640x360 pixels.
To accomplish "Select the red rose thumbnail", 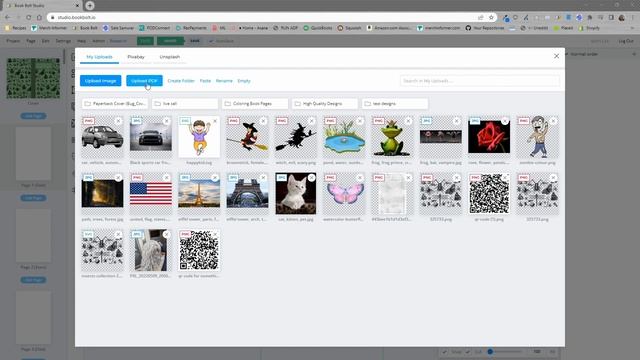I will 489,137.
